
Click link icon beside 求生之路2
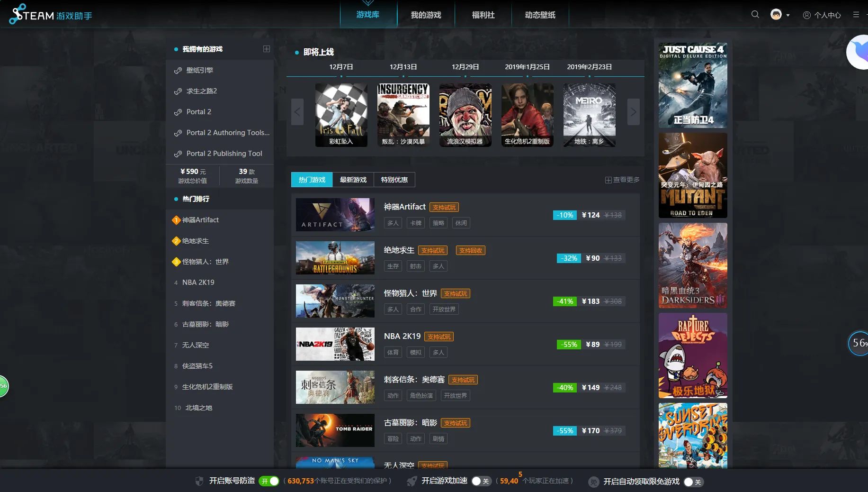178,91
